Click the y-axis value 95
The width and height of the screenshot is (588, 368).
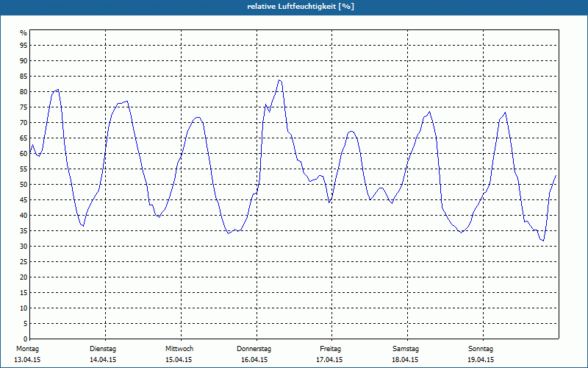[x=24, y=46]
